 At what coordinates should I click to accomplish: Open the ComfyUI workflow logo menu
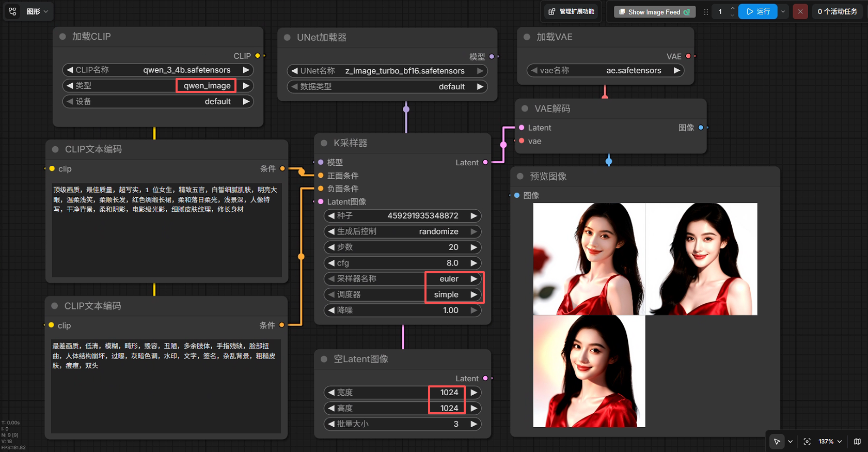pyautogui.click(x=13, y=11)
